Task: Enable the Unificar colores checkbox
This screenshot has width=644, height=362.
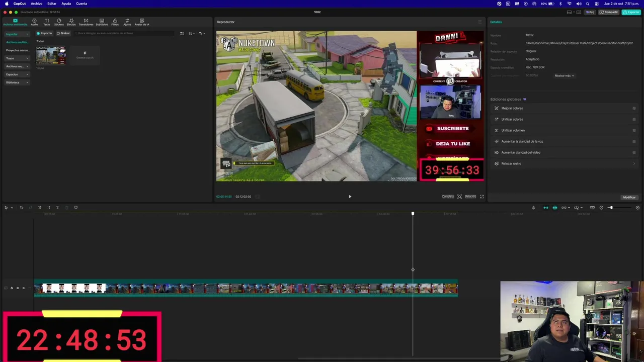Action: pyautogui.click(x=634, y=119)
